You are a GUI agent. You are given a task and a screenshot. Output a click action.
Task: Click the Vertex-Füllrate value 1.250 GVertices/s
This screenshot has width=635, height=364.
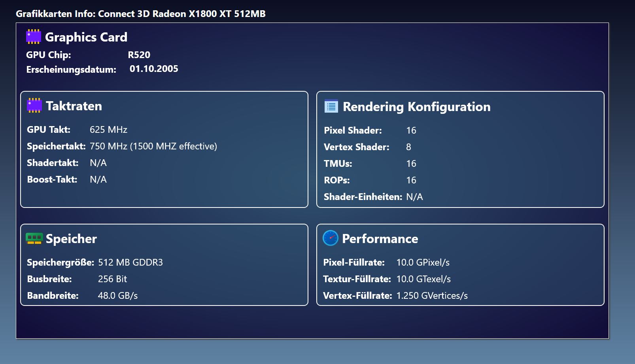click(x=432, y=296)
